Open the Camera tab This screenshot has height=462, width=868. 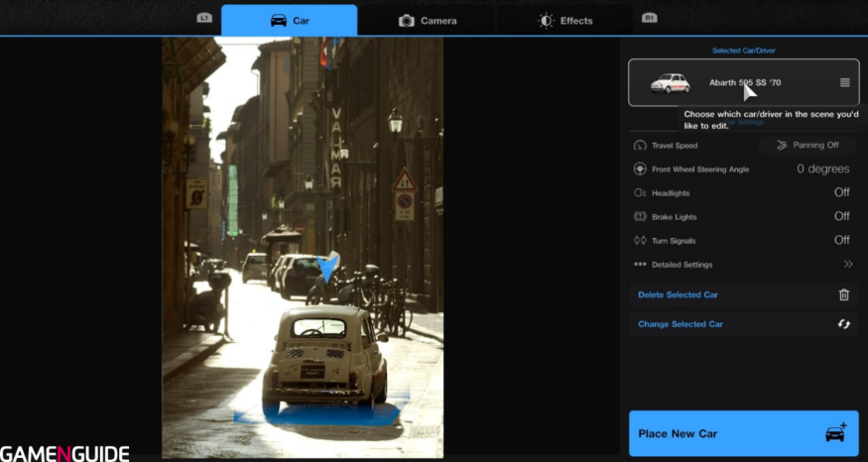(427, 21)
